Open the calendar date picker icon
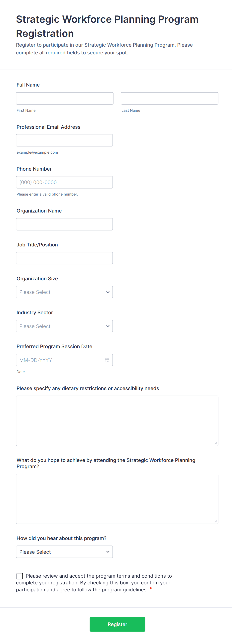232x644 pixels. tap(107, 360)
